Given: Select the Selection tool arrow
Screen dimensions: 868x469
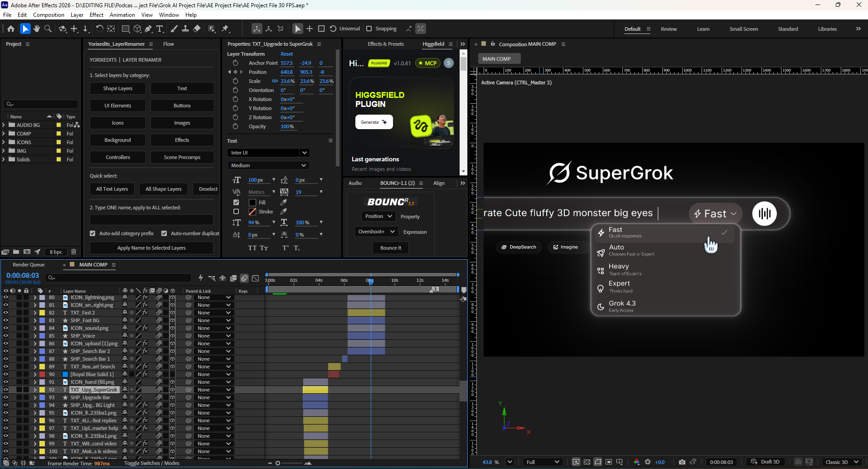Looking at the screenshot, I should 25,29.
